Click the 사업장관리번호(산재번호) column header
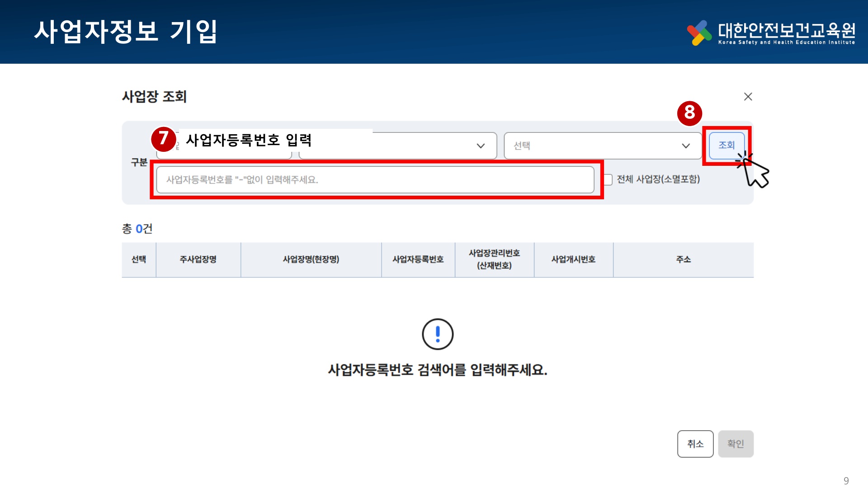This screenshot has width=868, height=488. click(x=494, y=259)
